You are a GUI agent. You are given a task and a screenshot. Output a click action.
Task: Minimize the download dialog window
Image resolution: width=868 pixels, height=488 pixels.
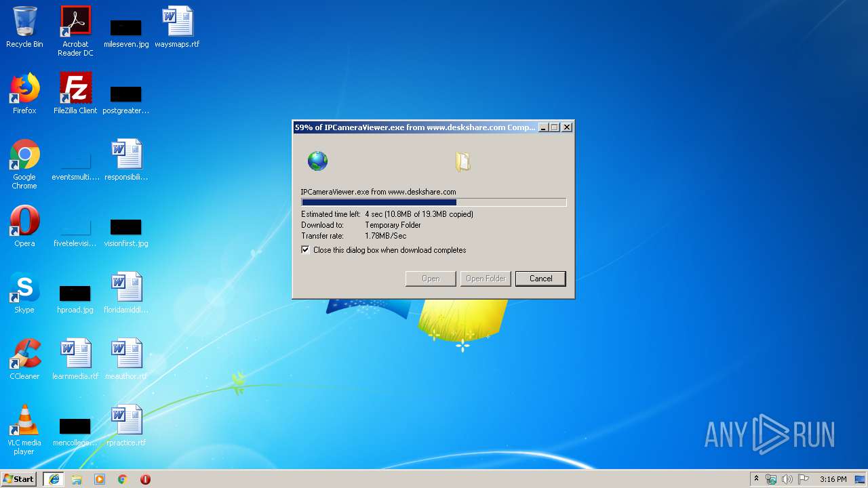tap(542, 127)
